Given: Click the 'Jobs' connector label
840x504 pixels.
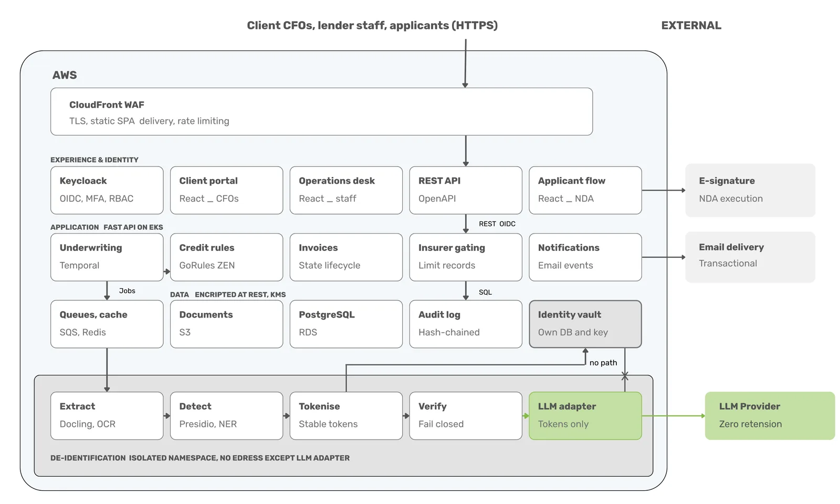Looking at the screenshot, I should click(x=127, y=290).
